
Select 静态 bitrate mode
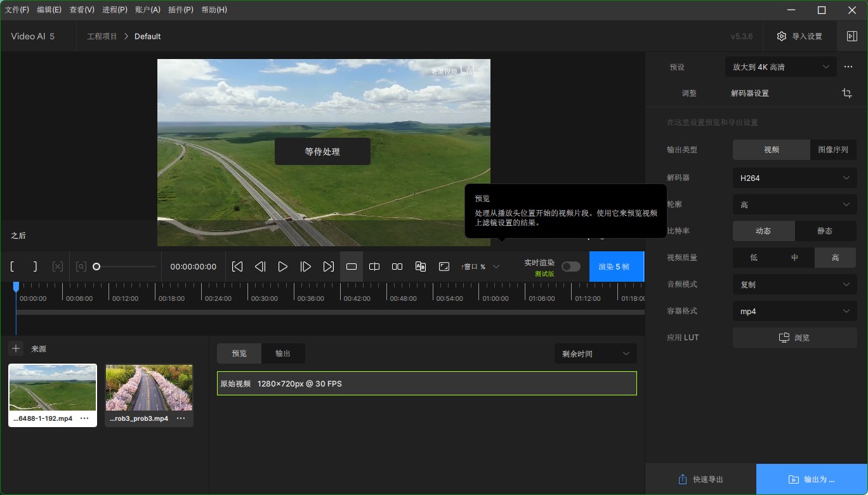click(825, 231)
